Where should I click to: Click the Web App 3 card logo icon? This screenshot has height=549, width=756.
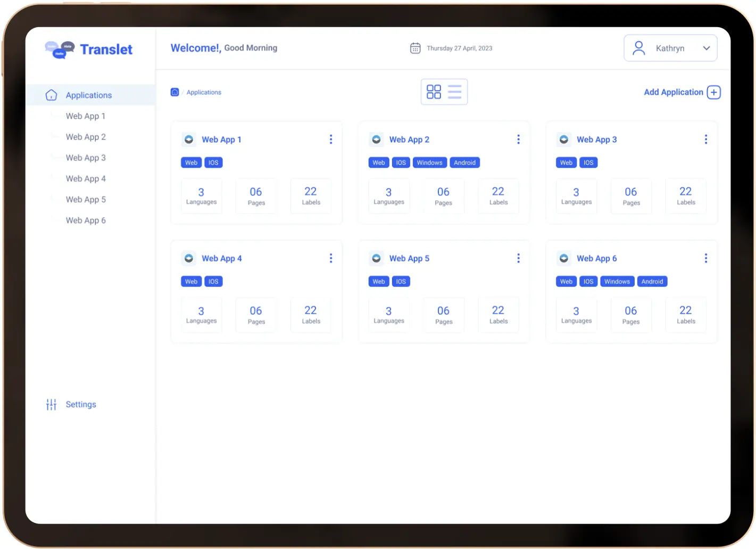564,140
